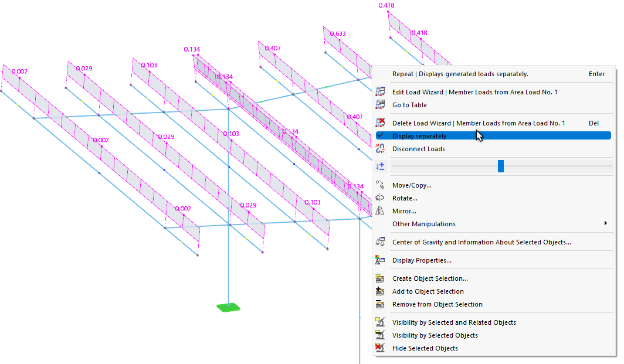Select the Mirror tool icon
Image resolution: width=624 pixels, height=364 pixels.
click(x=380, y=210)
